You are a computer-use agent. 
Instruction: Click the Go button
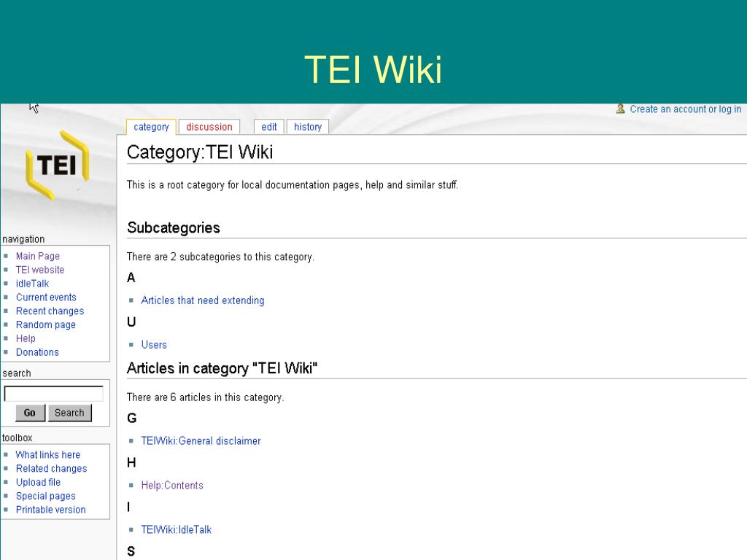tap(30, 413)
